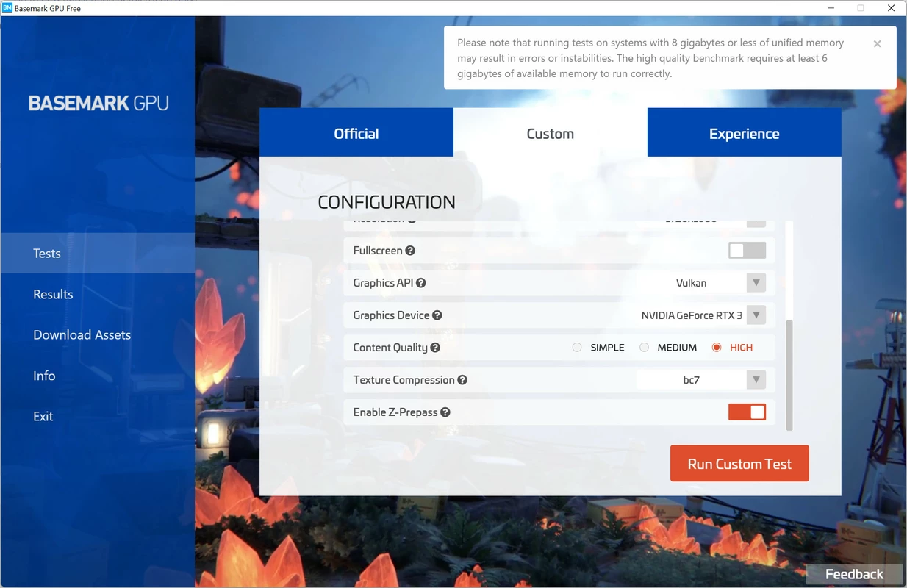Click the help icon next to Content Quality
The height and width of the screenshot is (588, 907).
tap(435, 348)
